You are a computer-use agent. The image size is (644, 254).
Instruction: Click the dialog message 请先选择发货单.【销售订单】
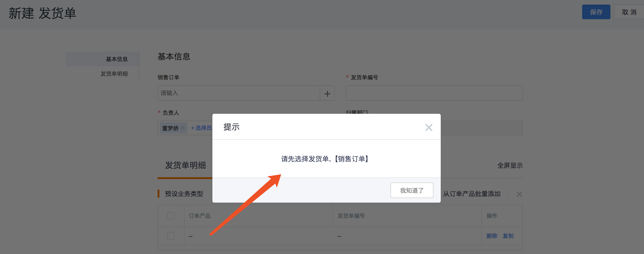[325, 159]
